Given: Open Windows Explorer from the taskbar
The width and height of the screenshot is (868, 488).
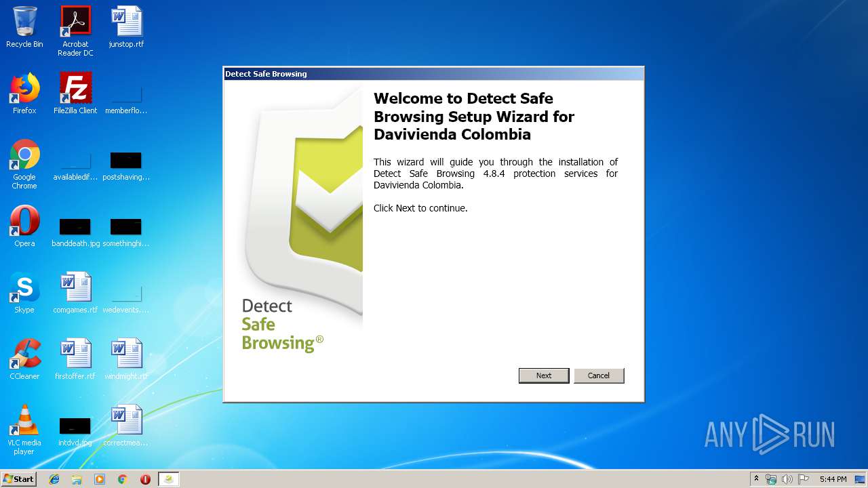Looking at the screenshot, I should coord(77,479).
